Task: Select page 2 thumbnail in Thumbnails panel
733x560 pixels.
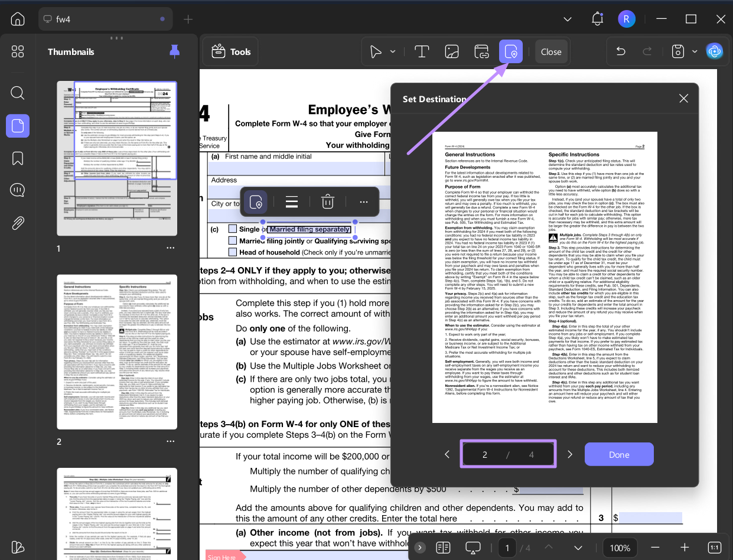Action: pos(116,351)
